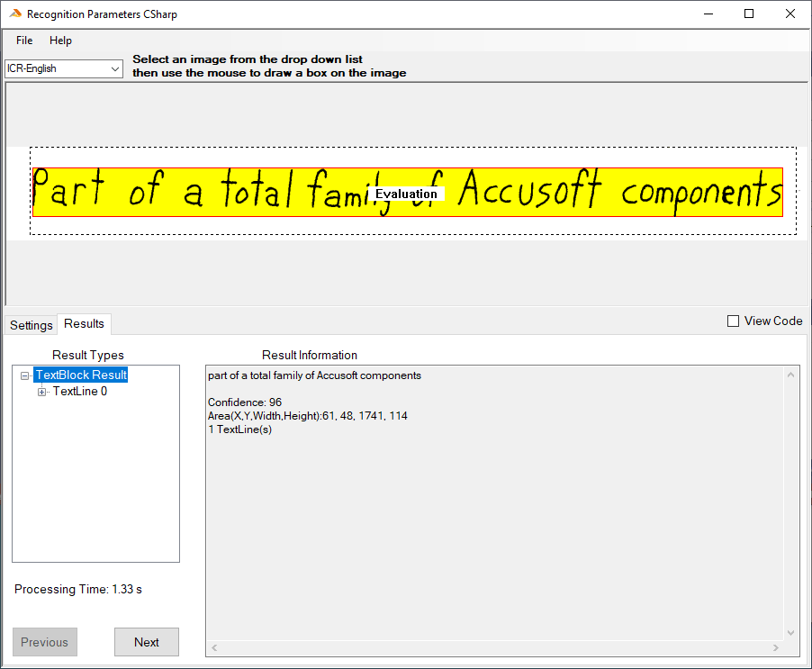Click the Area(X,Y,Width,Height) line
Image resolution: width=812 pixels, height=669 pixels.
(308, 416)
